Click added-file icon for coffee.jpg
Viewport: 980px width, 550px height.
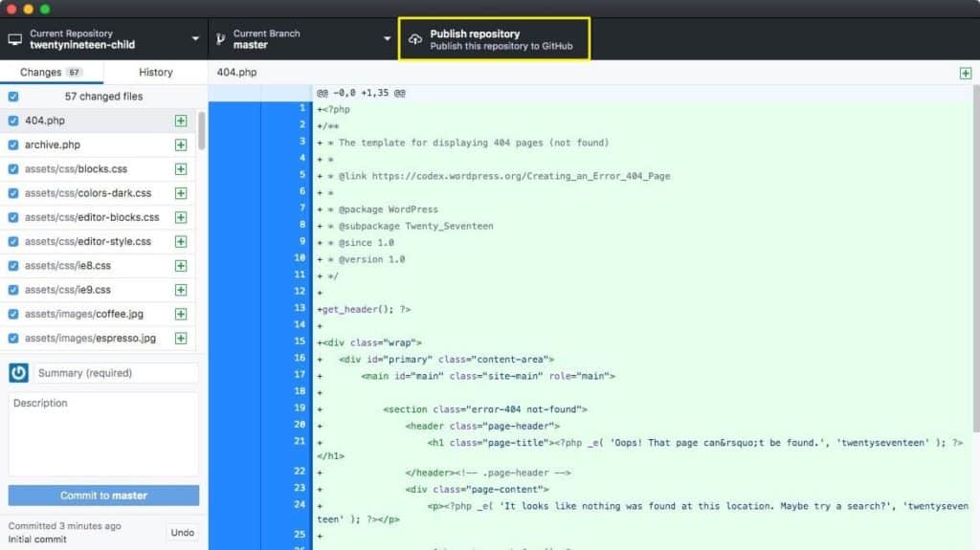(x=181, y=315)
